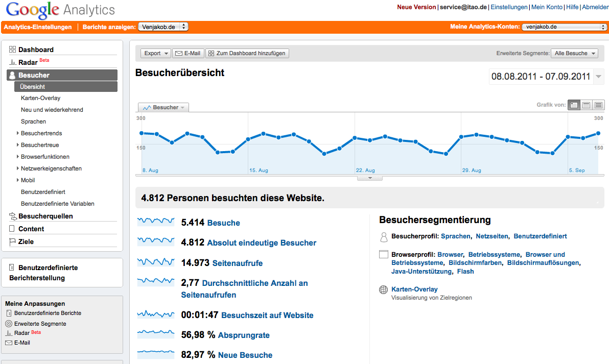This screenshot has height=364, width=609.
Task: Click the Betriebssysteme link in Browserprofil
Action: (x=494, y=255)
